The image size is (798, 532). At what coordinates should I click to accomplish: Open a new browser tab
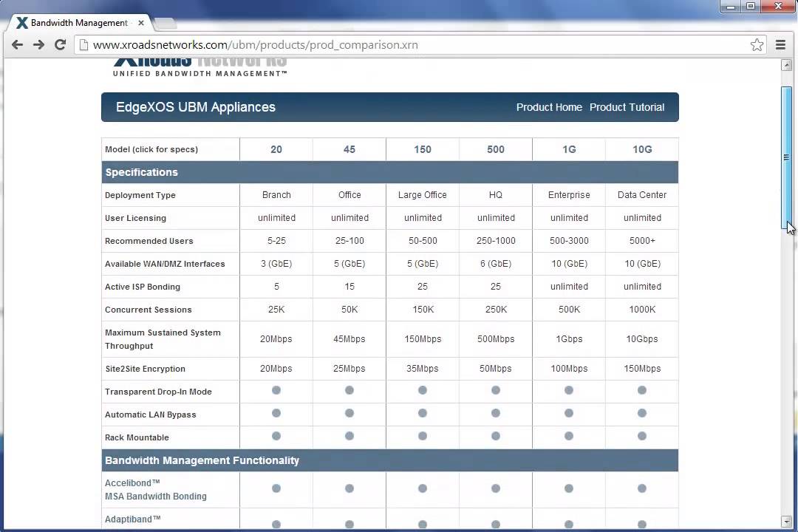tap(165, 23)
